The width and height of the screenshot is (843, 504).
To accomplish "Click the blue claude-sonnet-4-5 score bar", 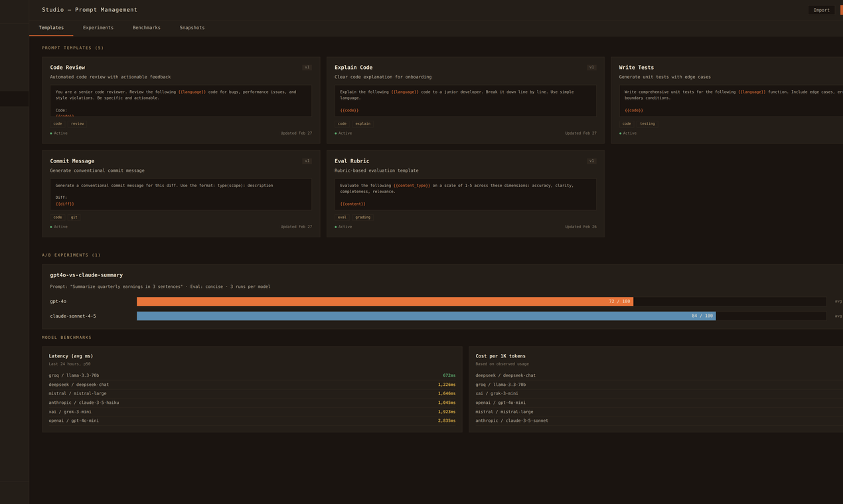I will pyautogui.click(x=426, y=316).
